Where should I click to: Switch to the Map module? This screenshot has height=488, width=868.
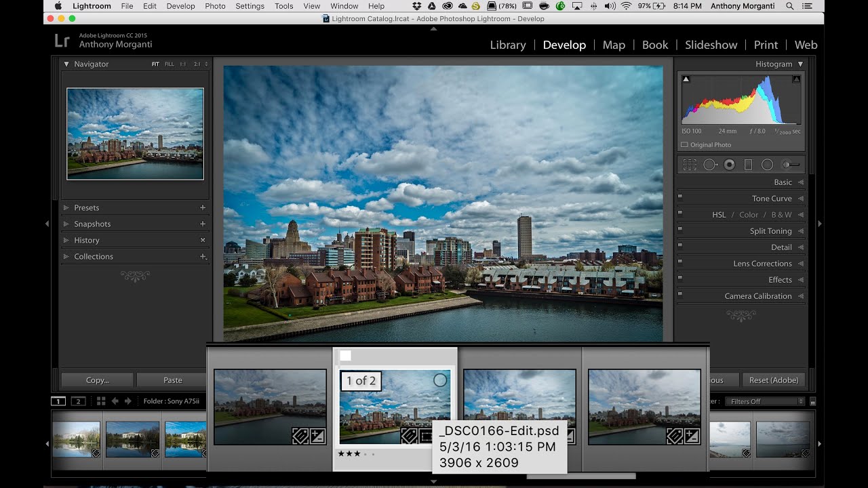point(614,45)
